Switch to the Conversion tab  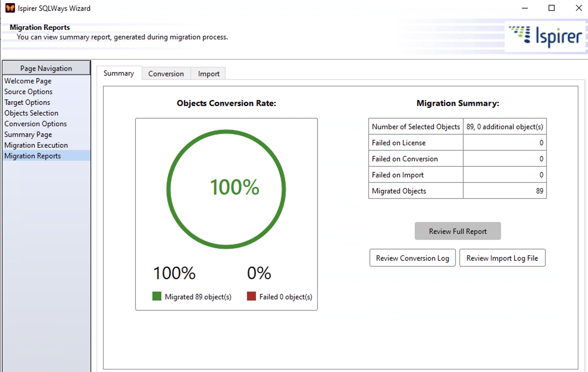pos(166,74)
